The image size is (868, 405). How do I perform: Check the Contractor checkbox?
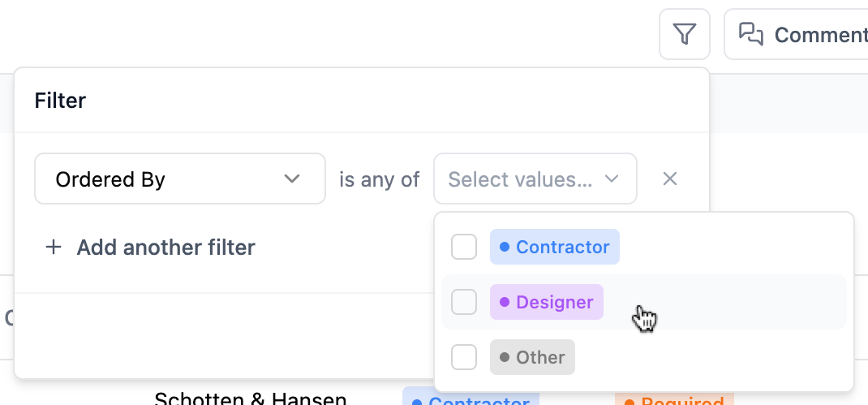[x=464, y=247]
